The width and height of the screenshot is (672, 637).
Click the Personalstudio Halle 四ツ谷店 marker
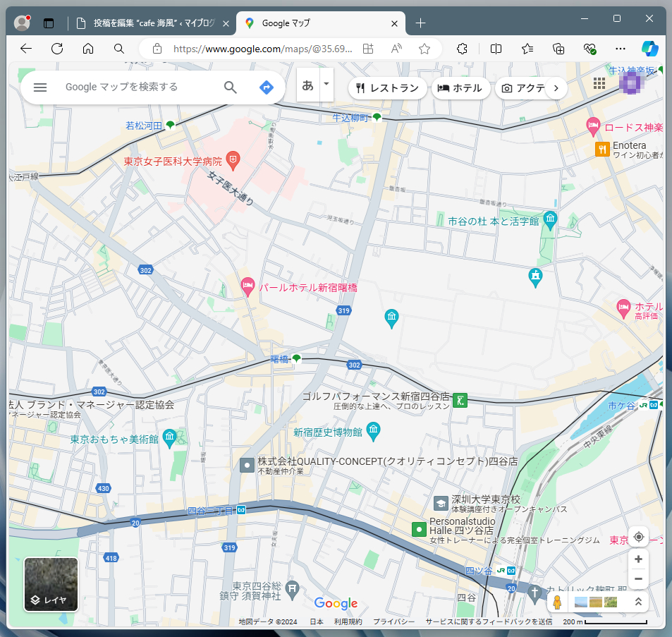[x=419, y=529]
